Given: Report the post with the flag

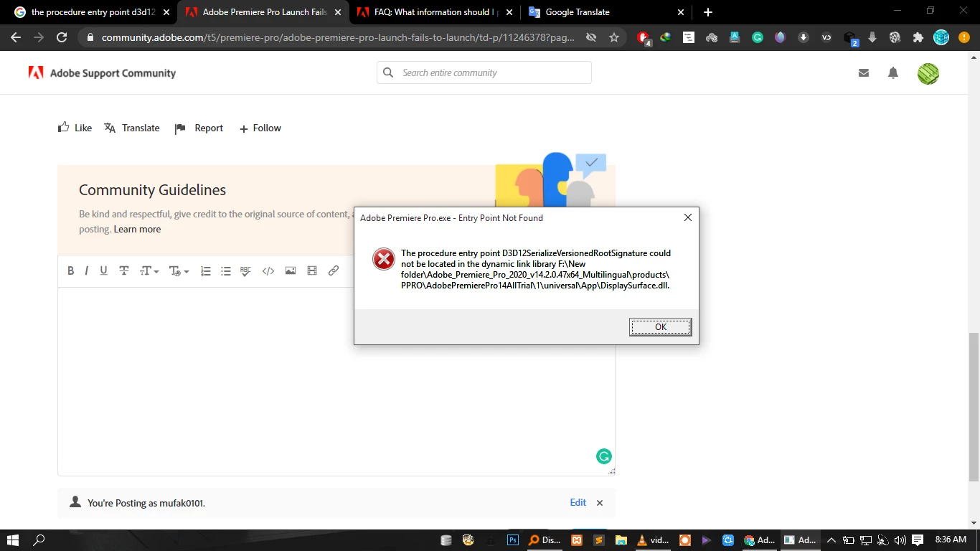Looking at the screenshot, I should tap(199, 128).
